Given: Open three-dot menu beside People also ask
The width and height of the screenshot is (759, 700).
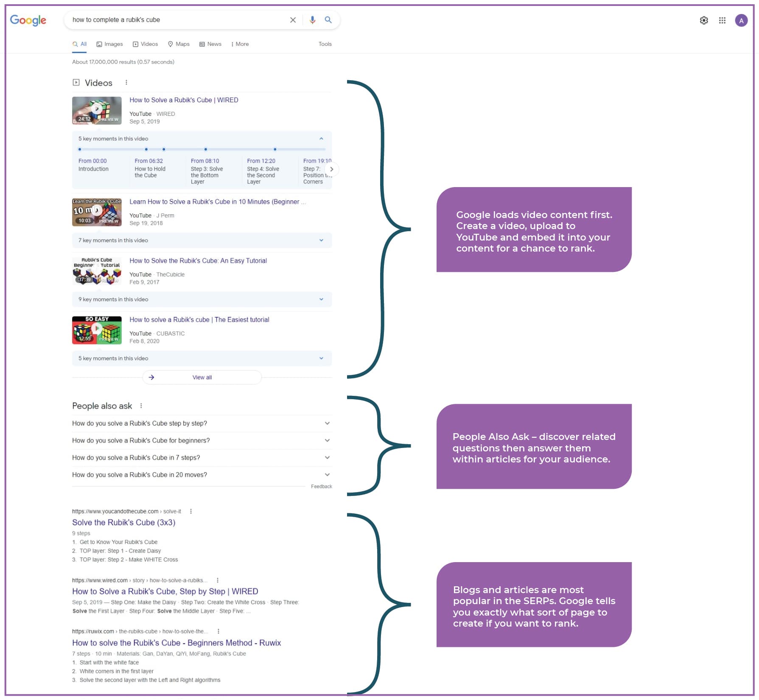Looking at the screenshot, I should tap(141, 406).
